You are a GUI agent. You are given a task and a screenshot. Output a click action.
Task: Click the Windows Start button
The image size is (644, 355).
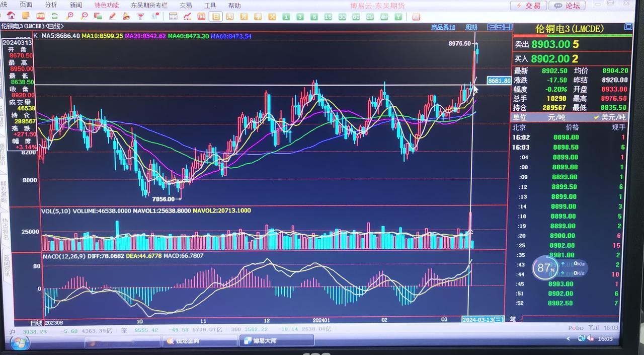point(19,343)
